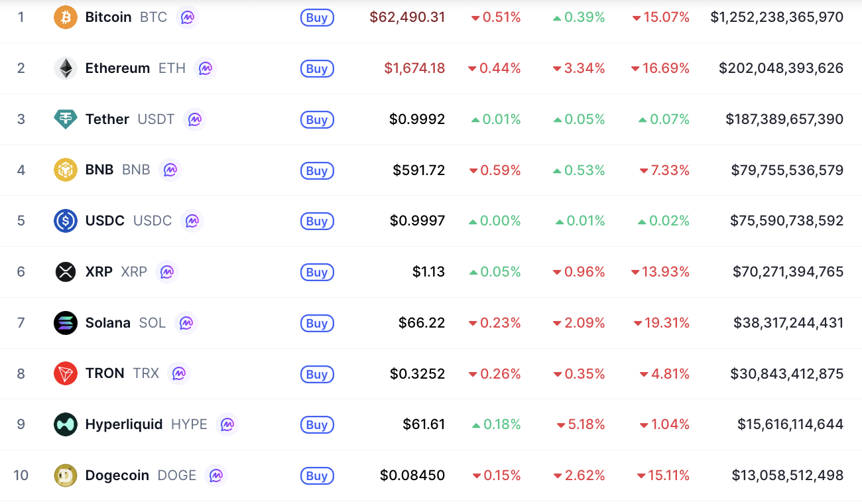Viewport: 862px width, 504px height.
Task: Click the Hyperliquid teal logo icon
Action: (66, 424)
